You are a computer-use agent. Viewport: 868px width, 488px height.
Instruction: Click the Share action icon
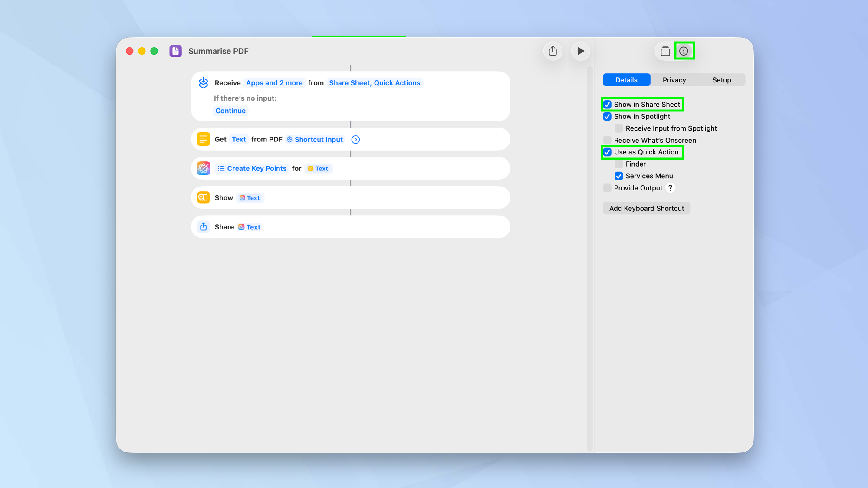[x=203, y=226]
